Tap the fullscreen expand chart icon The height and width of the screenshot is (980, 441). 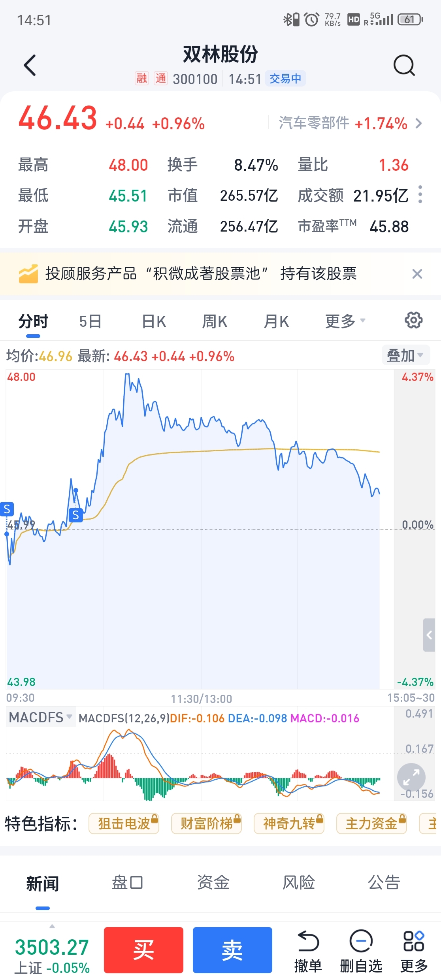pos(411,777)
